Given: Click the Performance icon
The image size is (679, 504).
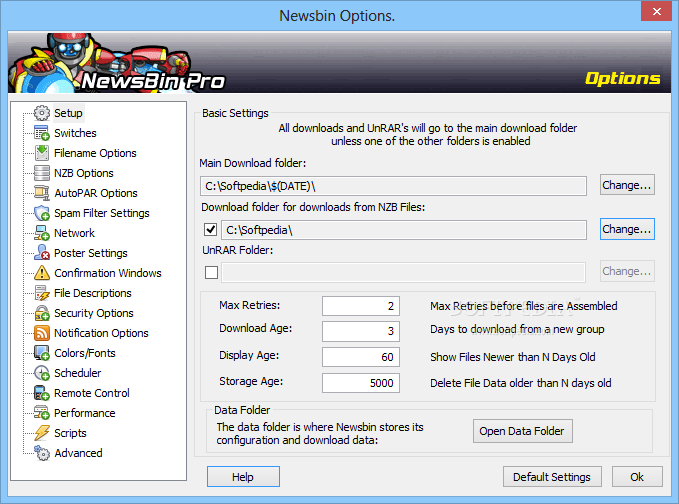Looking at the screenshot, I should (42, 413).
